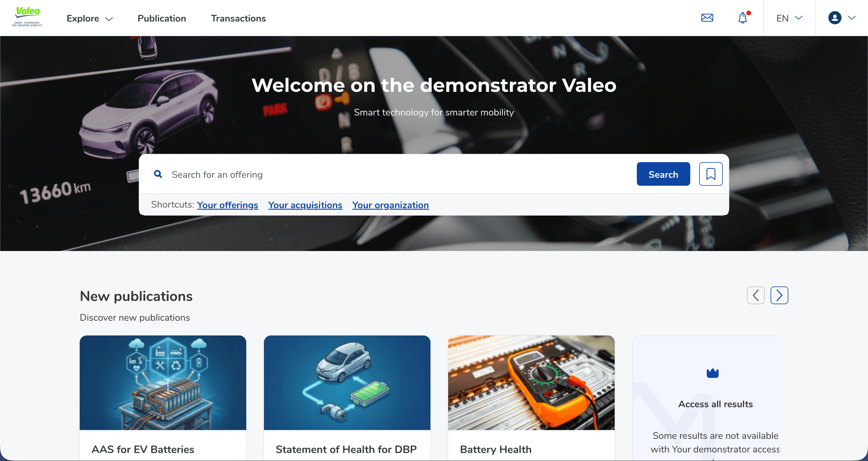Save the search using the bookmark icon
The image size is (868, 461).
click(x=711, y=174)
